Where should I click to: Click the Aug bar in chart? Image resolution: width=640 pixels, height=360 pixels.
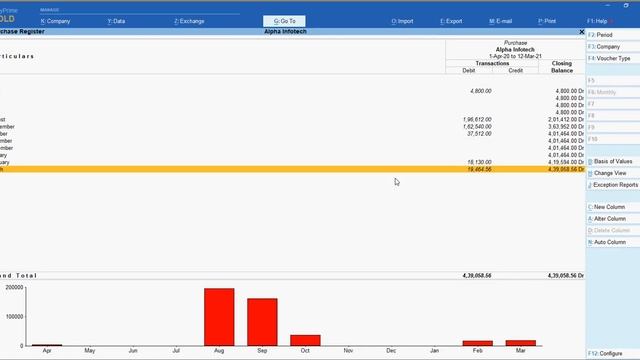219,317
